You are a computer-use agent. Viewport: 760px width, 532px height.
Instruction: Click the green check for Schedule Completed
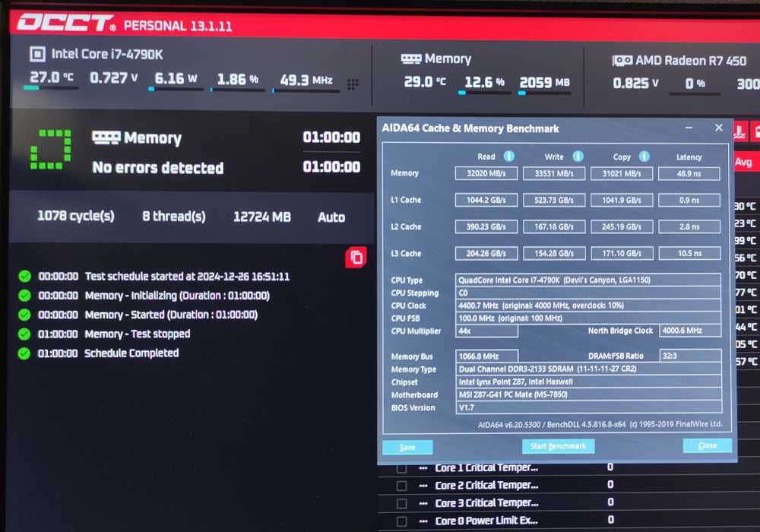pyautogui.click(x=24, y=353)
